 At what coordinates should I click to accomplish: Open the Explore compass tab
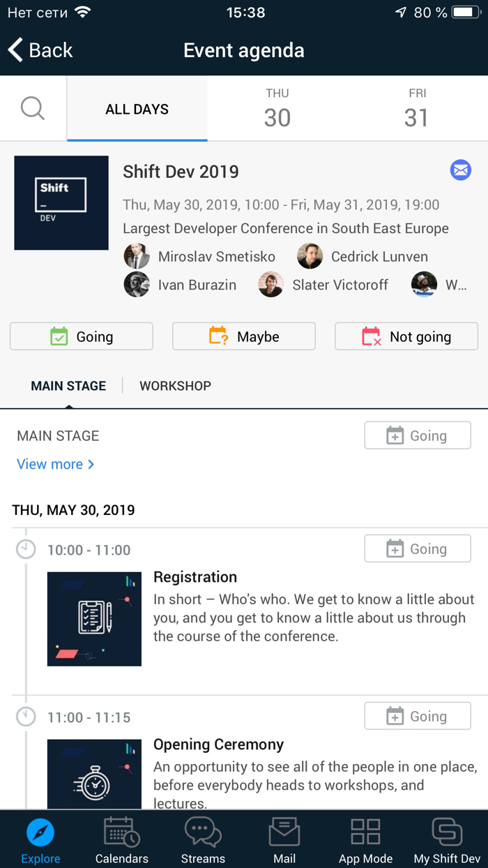click(40, 840)
